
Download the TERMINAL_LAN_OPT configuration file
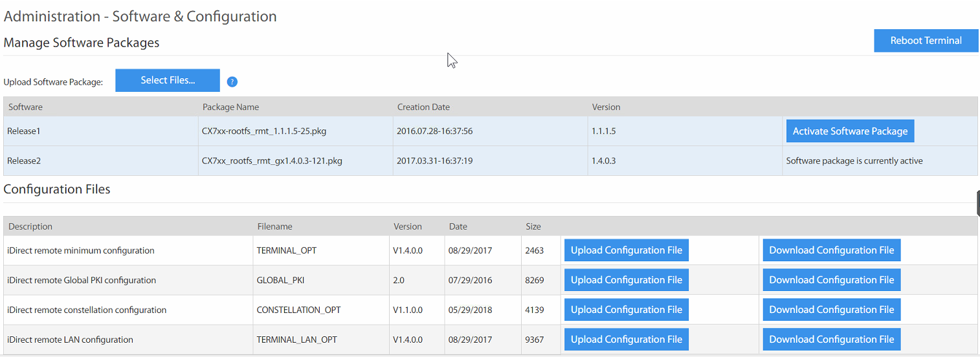coord(831,340)
